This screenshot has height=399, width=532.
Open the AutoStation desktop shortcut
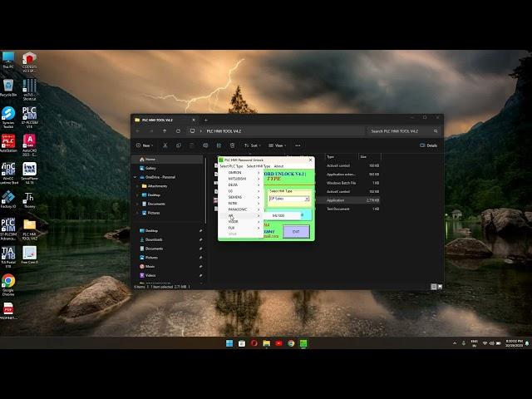click(8, 143)
